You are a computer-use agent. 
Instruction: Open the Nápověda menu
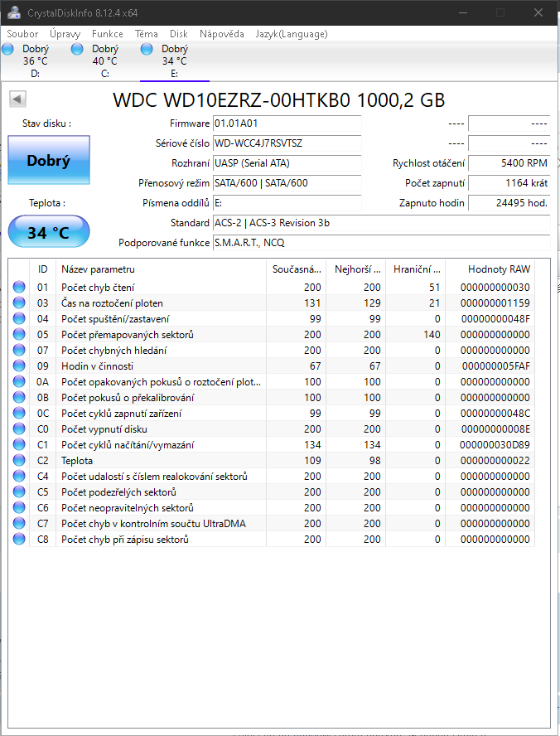222,34
